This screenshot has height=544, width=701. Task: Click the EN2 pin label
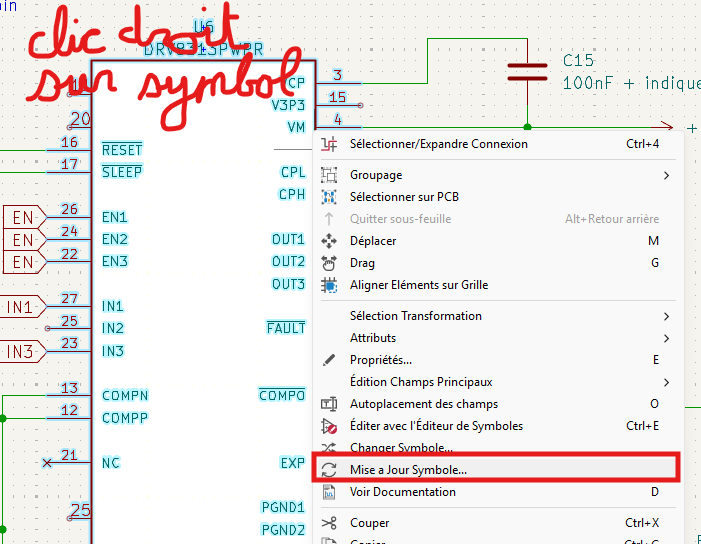115,239
